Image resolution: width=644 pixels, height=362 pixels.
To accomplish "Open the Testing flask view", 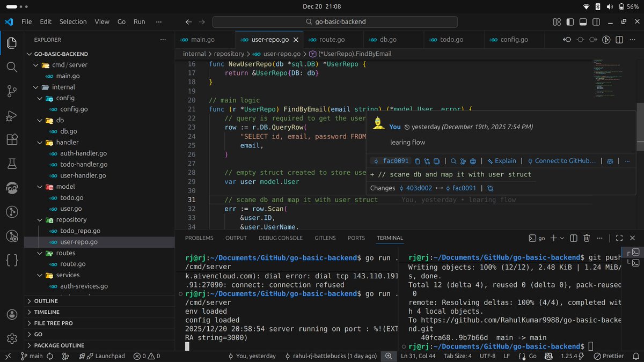I will tap(12, 164).
